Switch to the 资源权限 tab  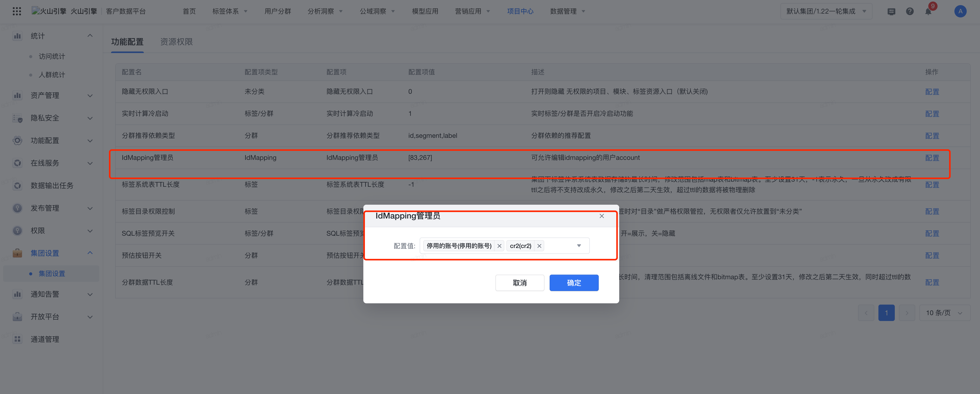pyautogui.click(x=177, y=42)
